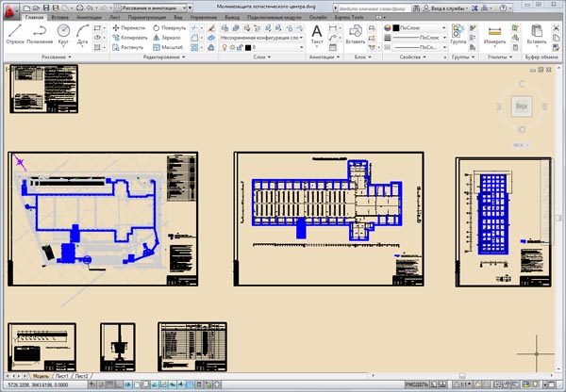
Task: Open the ПоСлою color dropdown
Action: pyautogui.click(x=420, y=28)
